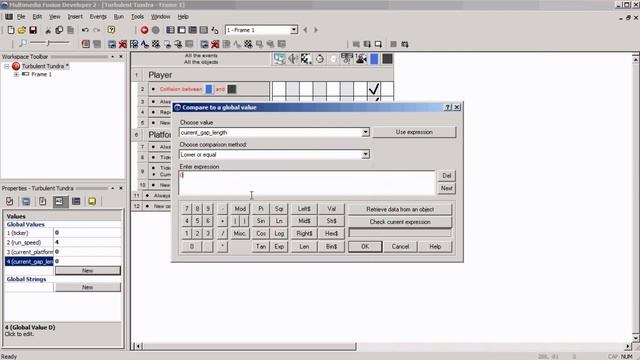Open the Run menu

coord(119,17)
